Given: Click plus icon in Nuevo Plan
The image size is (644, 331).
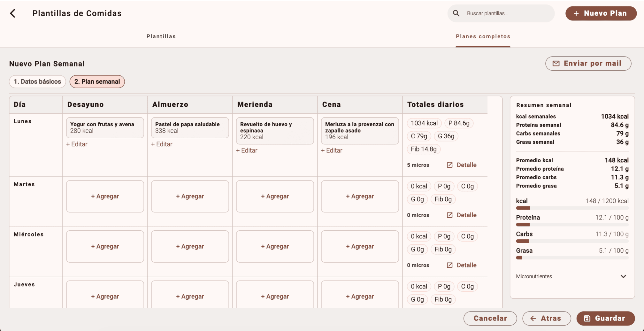Looking at the screenshot, I should click(576, 13).
